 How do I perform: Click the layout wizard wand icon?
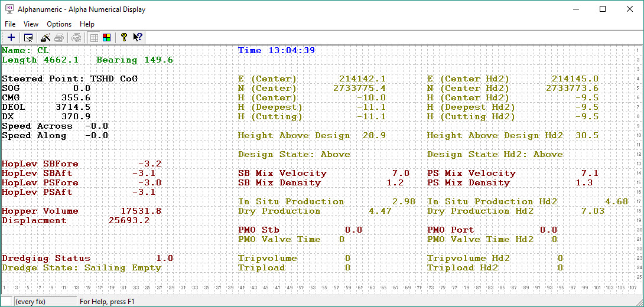45,38
